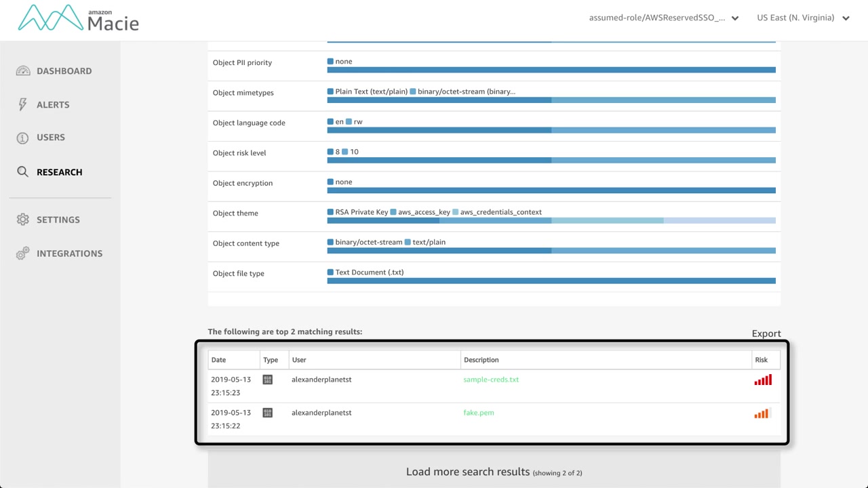Load more search results

[494, 472]
